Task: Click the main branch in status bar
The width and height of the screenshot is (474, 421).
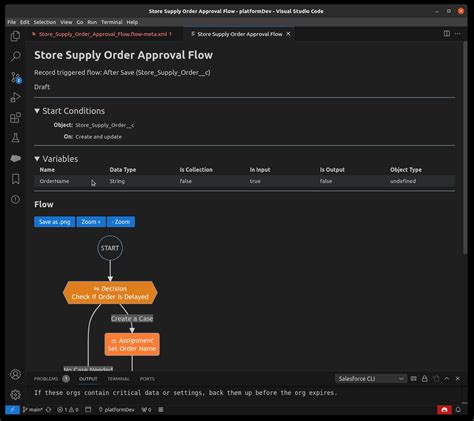Action: [x=32, y=410]
